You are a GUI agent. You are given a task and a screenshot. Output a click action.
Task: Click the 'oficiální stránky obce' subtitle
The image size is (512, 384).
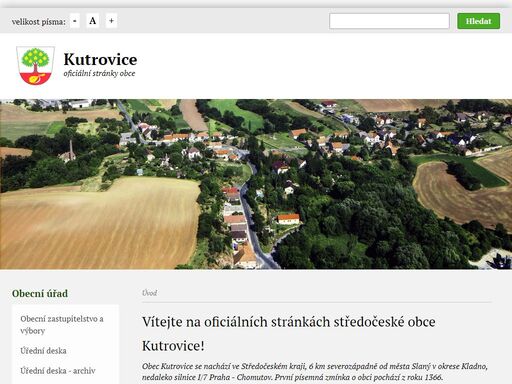point(99,73)
